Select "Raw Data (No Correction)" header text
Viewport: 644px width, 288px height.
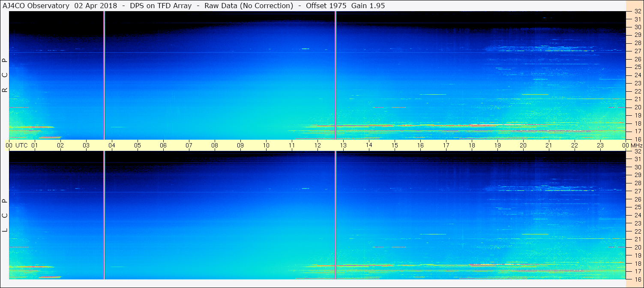coord(249,6)
